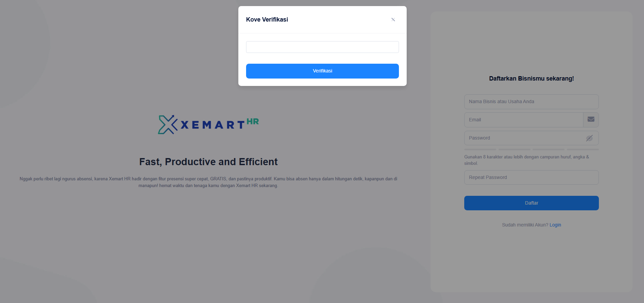Viewport: 644px width, 303px height.
Task: Click the envelope icon beside Email
Action: (591, 120)
